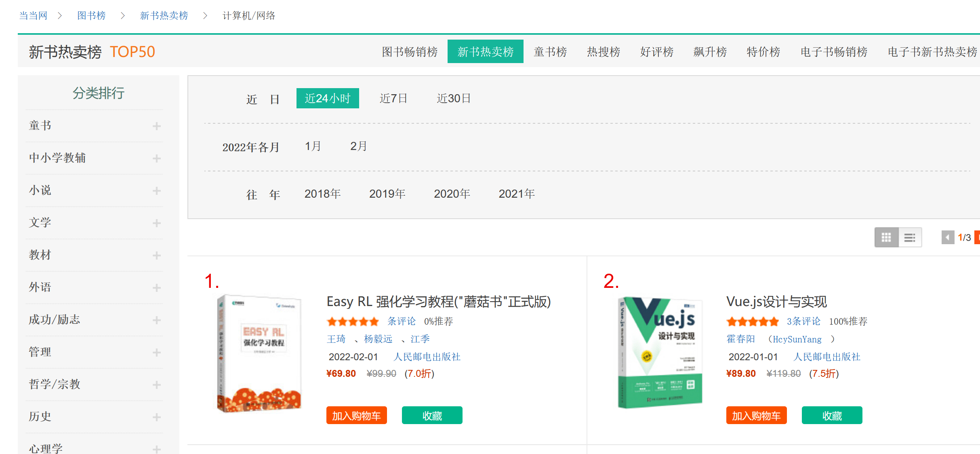This screenshot has height=454, width=980.
Task: Open the 飙升榜 tab
Action: pos(710,52)
